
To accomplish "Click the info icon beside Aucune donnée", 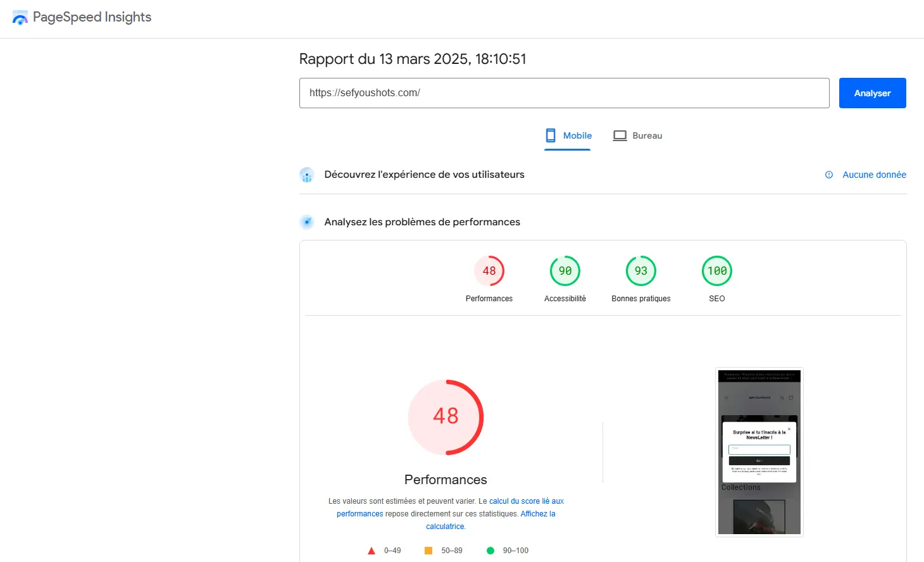I will pyautogui.click(x=829, y=175).
